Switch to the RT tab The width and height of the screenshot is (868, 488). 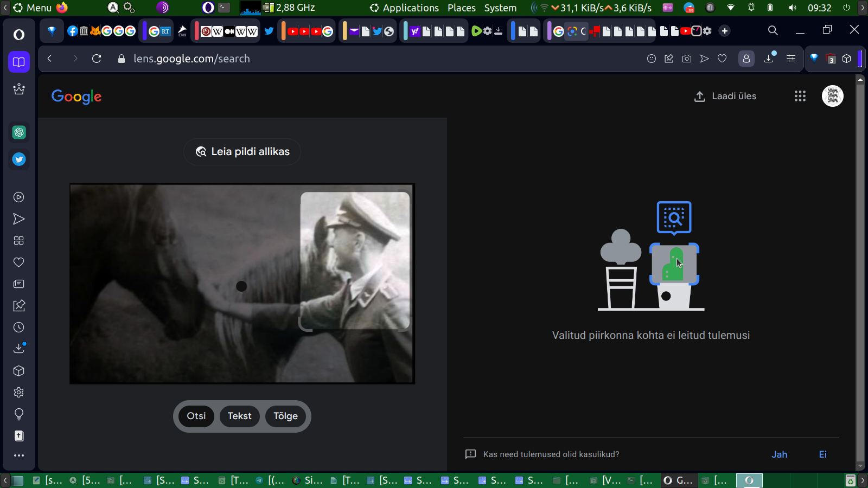tap(165, 31)
